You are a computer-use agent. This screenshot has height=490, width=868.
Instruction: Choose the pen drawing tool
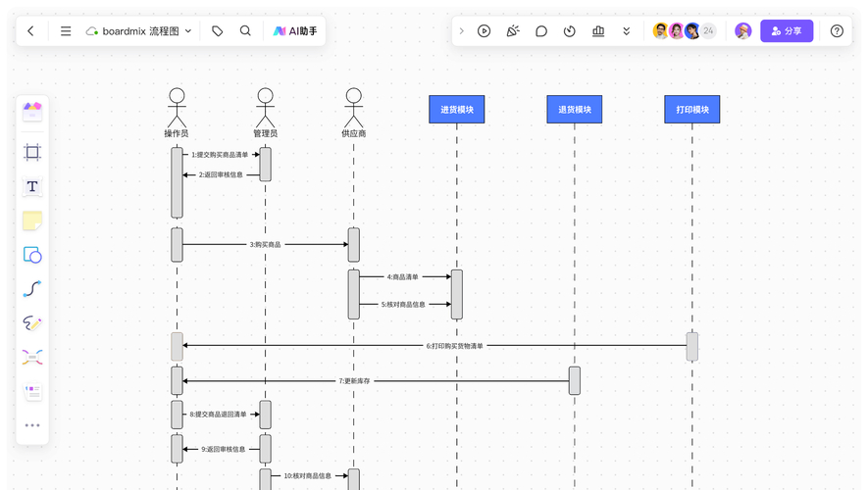point(32,323)
